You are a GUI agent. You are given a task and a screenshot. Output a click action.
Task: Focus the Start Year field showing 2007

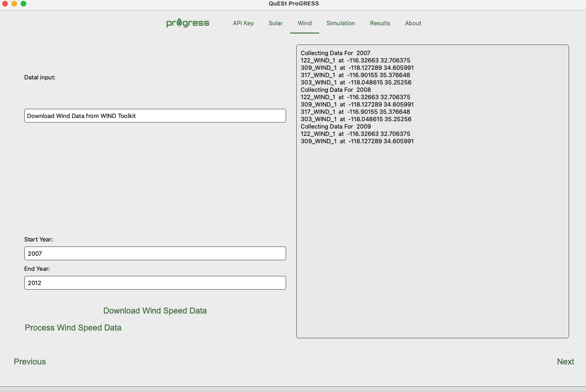(x=155, y=253)
